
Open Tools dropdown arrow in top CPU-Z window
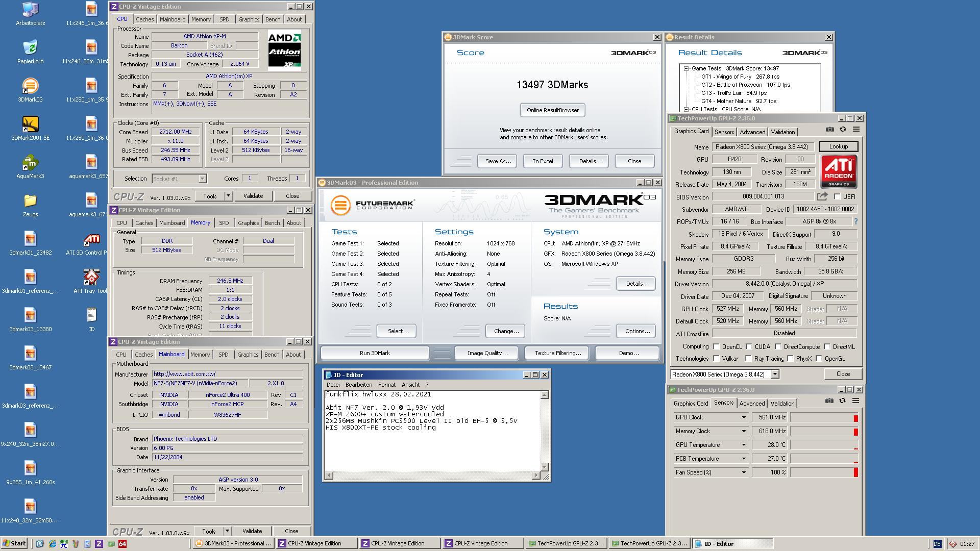pyautogui.click(x=228, y=196)
